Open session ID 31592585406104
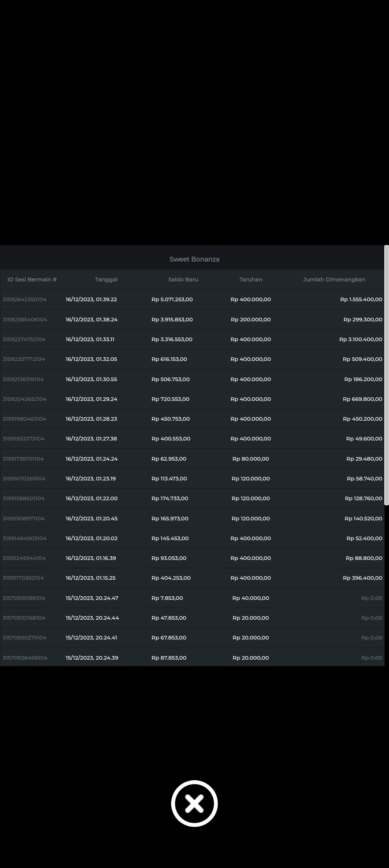389x868 pixels. click(25, 320)
